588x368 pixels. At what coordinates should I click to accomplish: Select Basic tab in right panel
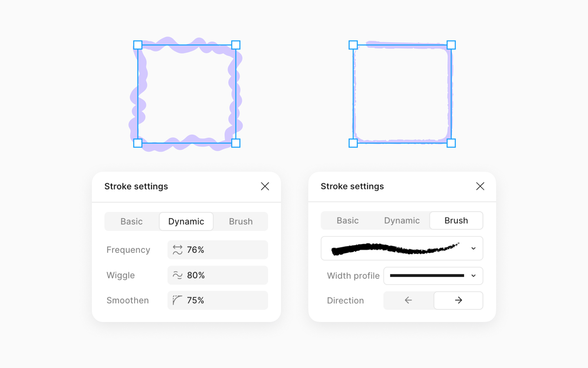pyautogui.click(x=347, y=220)
